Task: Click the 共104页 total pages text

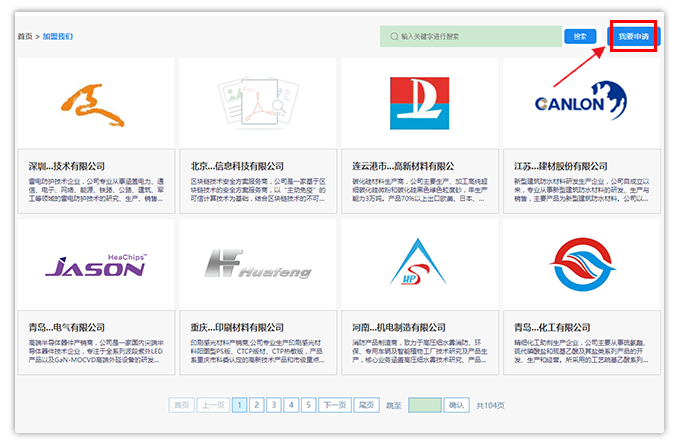Action: [x=490, y=405]
